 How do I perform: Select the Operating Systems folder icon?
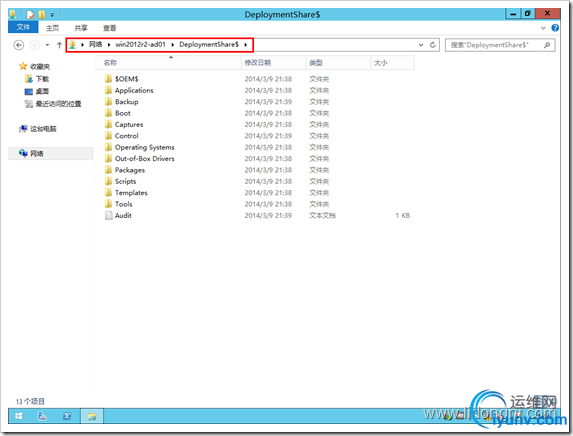108,147
